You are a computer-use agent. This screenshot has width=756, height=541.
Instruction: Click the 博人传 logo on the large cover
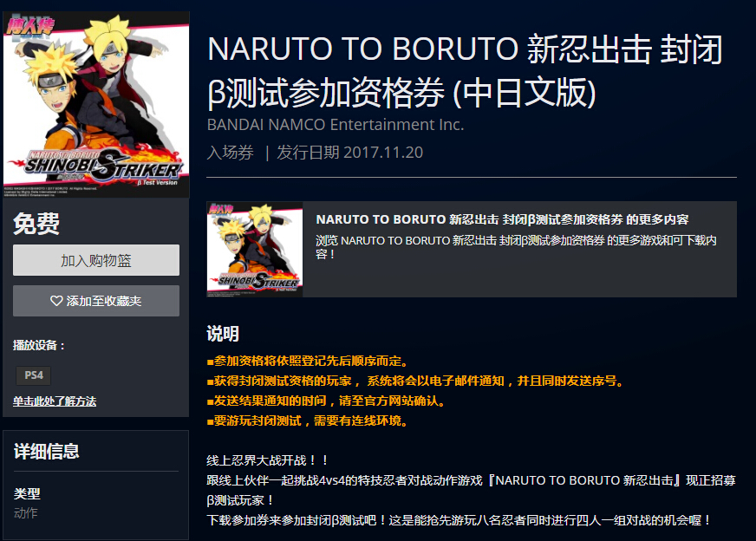pos(29,27)
